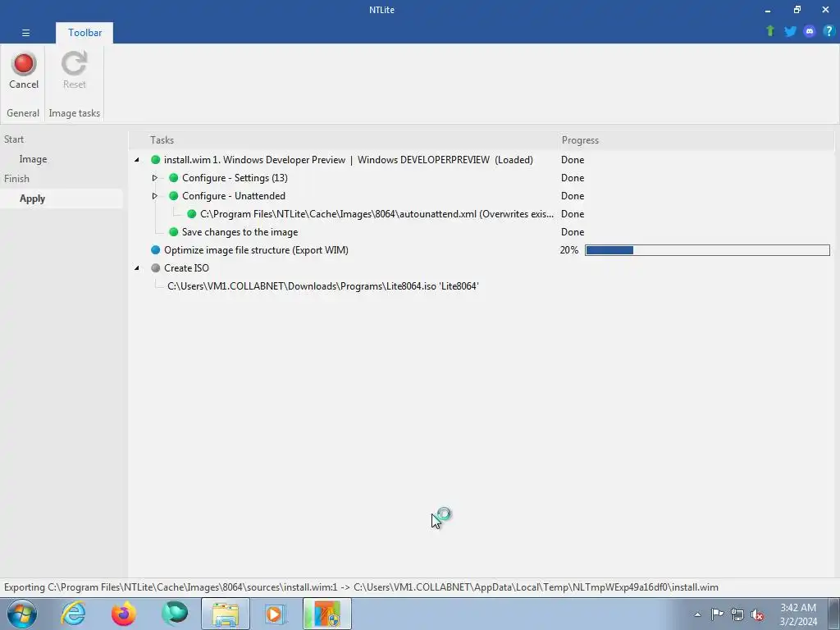Click grey dot beside Create ISO
The image size is (840, 630).
(x=155, y=268)
